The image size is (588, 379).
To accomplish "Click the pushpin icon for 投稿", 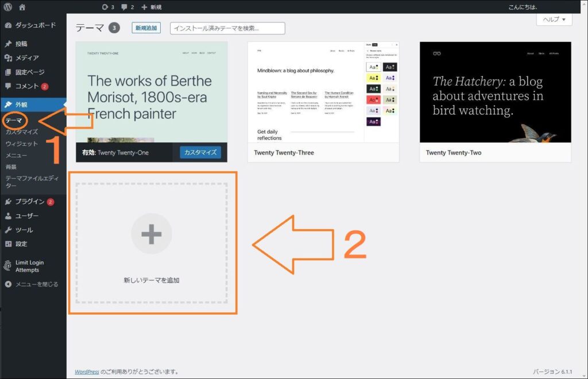I will pos(8,44).
